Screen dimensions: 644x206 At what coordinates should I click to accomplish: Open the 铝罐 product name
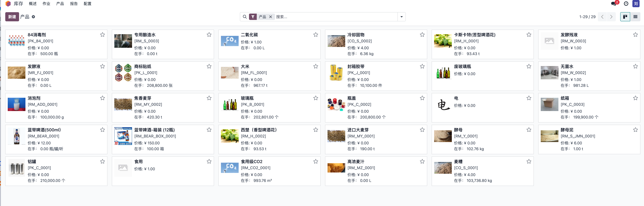point(32,162)
